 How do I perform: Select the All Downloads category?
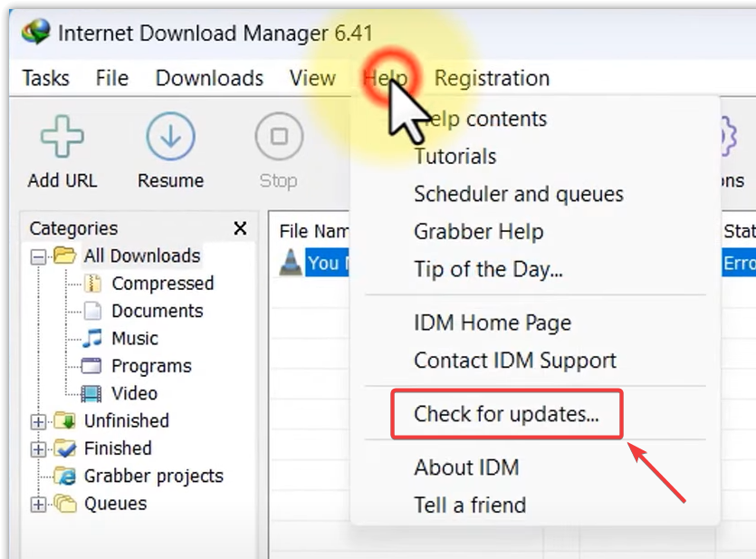tap(142, 255)
